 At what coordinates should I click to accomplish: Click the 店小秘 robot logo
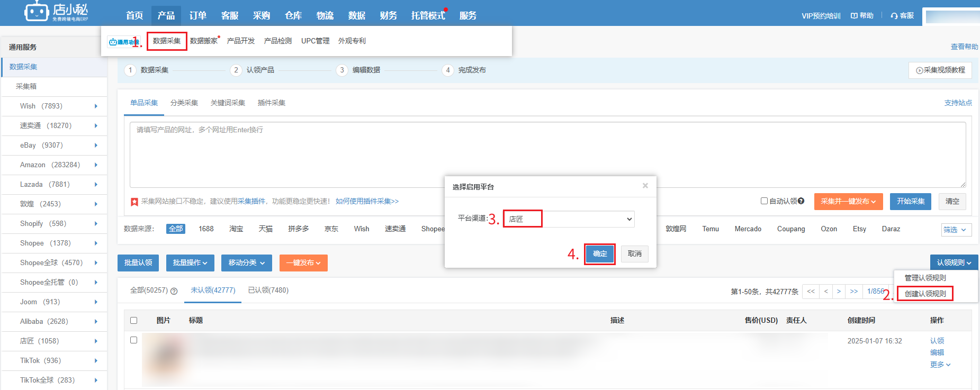pos(56,12)
